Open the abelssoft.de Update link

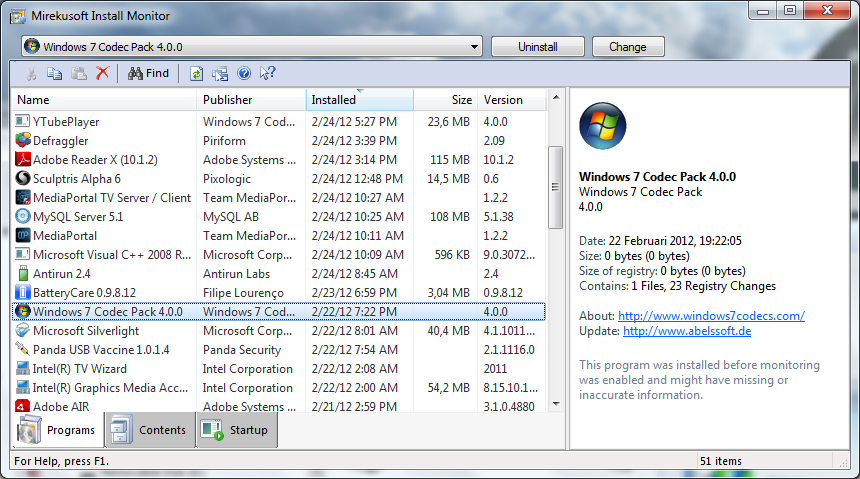coord(687,331)
